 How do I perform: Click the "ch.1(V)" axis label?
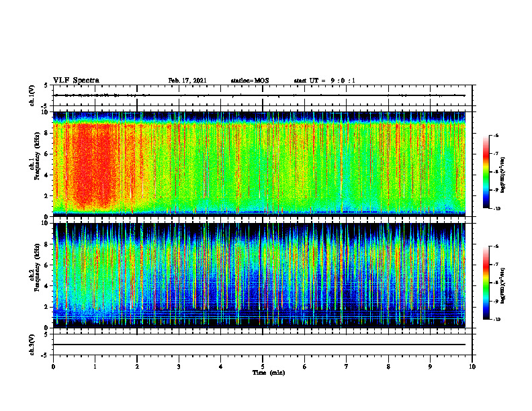(x=32, y=95)
